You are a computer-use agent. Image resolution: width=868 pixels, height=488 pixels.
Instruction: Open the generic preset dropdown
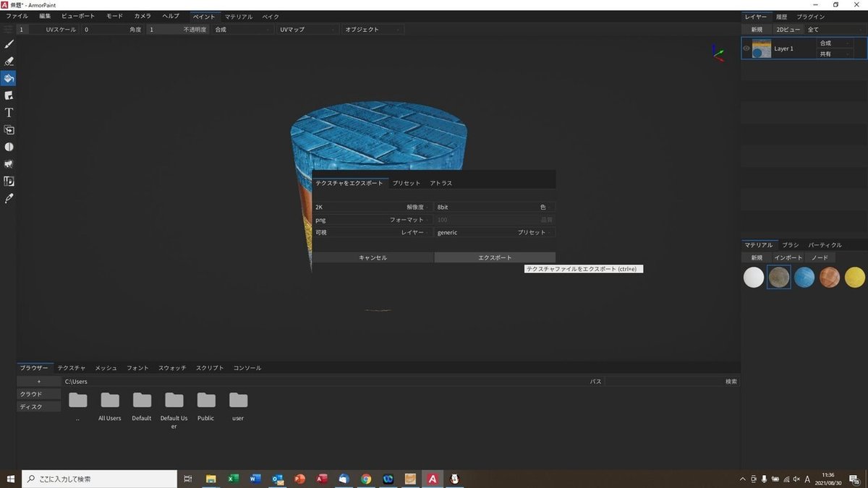tap(495, 233)
